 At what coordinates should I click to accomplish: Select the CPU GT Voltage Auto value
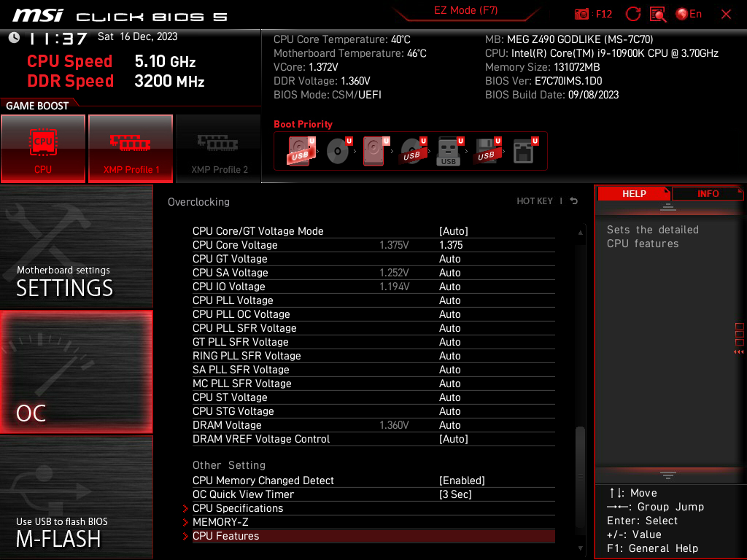coord(449,259)
